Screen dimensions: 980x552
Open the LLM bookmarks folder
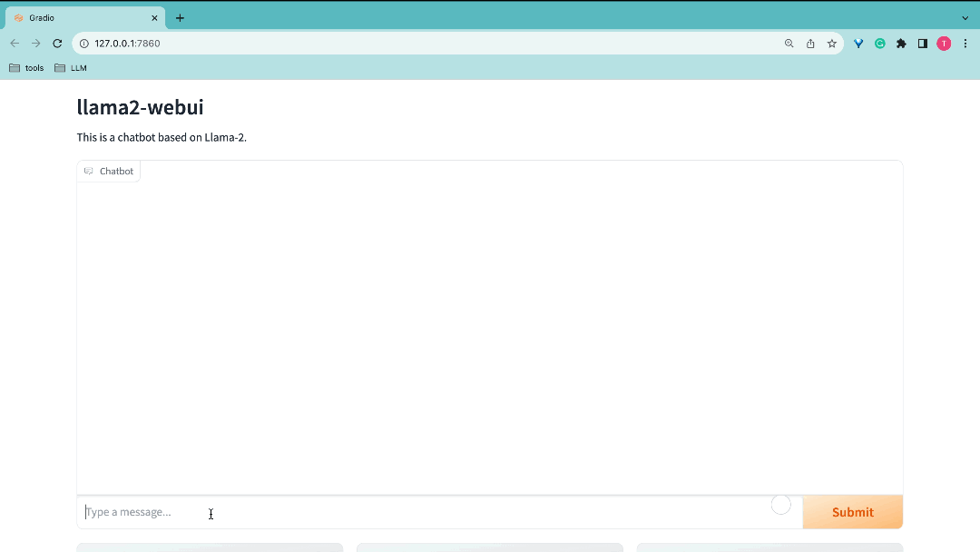71,67
